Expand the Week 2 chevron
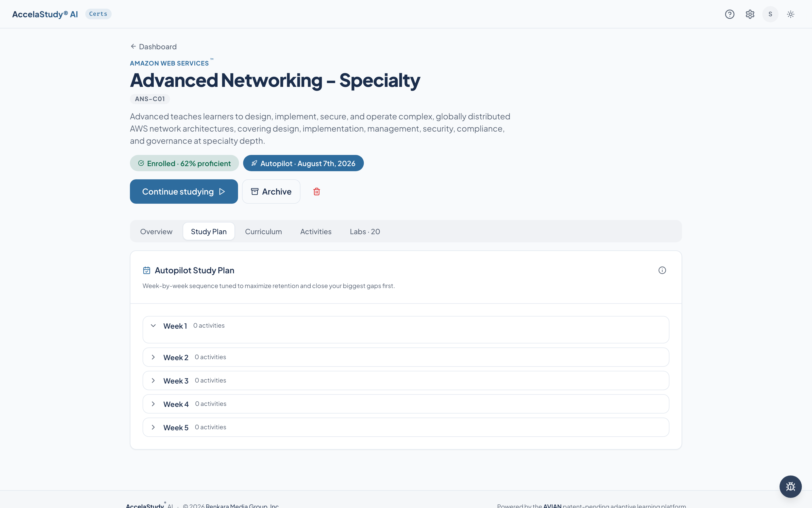 coord(153,357)
